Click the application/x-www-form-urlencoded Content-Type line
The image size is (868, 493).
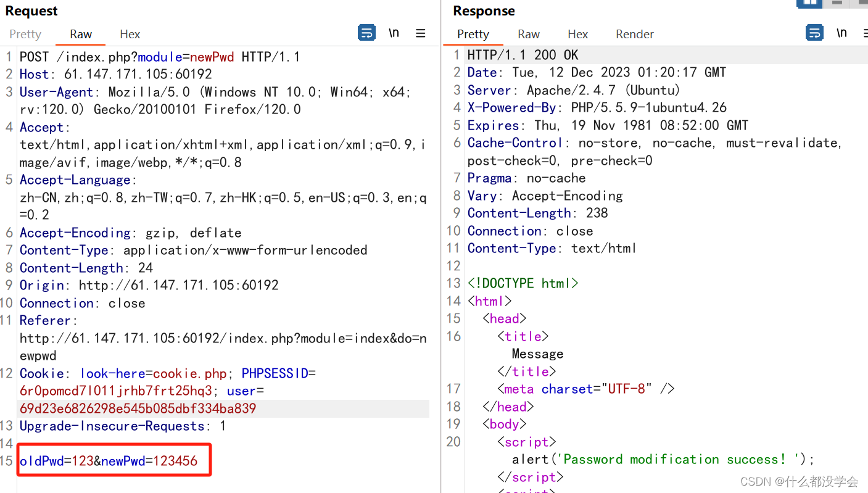click(x=194, y=250)
